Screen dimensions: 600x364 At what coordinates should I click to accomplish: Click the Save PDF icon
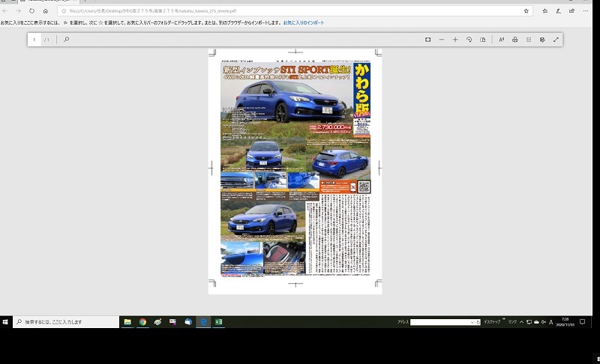[529, 40]
